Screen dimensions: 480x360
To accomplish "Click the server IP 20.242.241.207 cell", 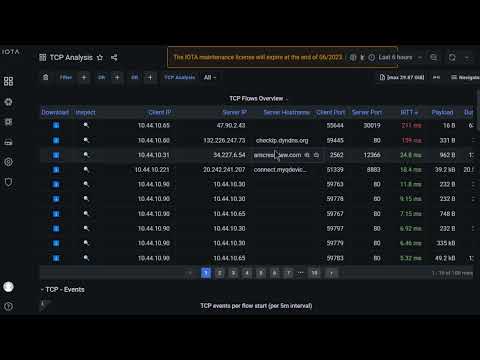I will click(x=224, y=170).
